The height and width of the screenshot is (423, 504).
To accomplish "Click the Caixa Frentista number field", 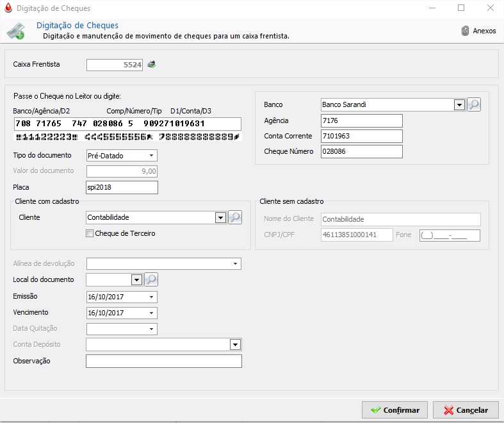I will [x=115, y=65].
